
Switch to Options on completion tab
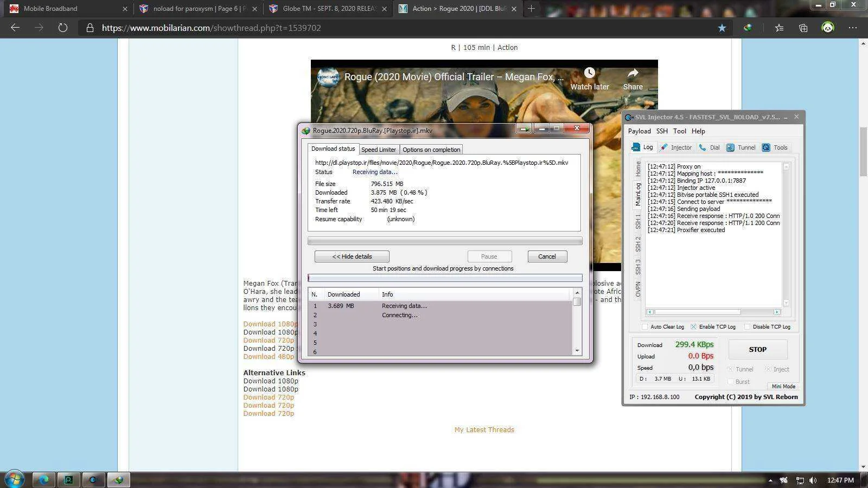[x=431, y=150]
